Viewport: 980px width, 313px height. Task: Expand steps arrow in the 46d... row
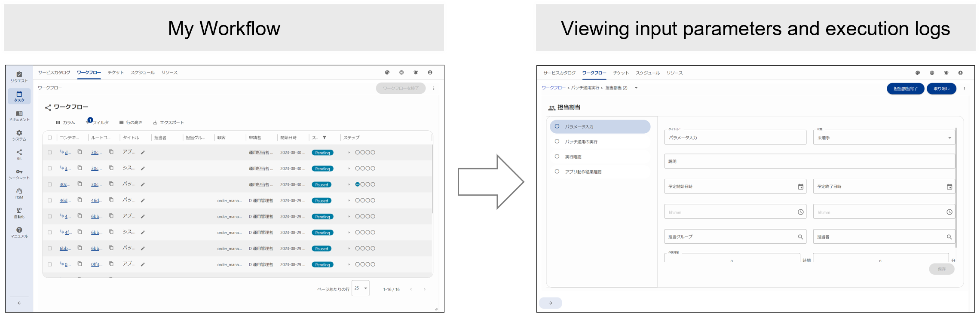349,200
